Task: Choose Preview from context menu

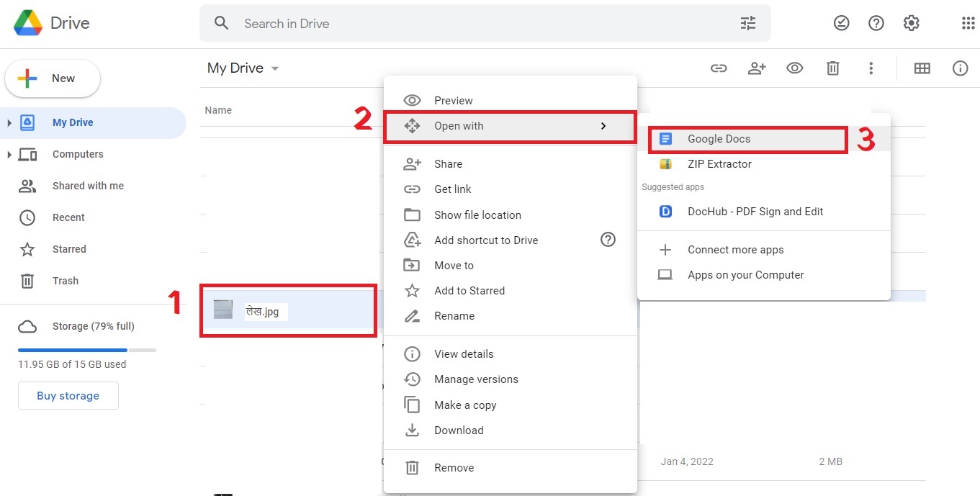Action: tap(511, 100)
